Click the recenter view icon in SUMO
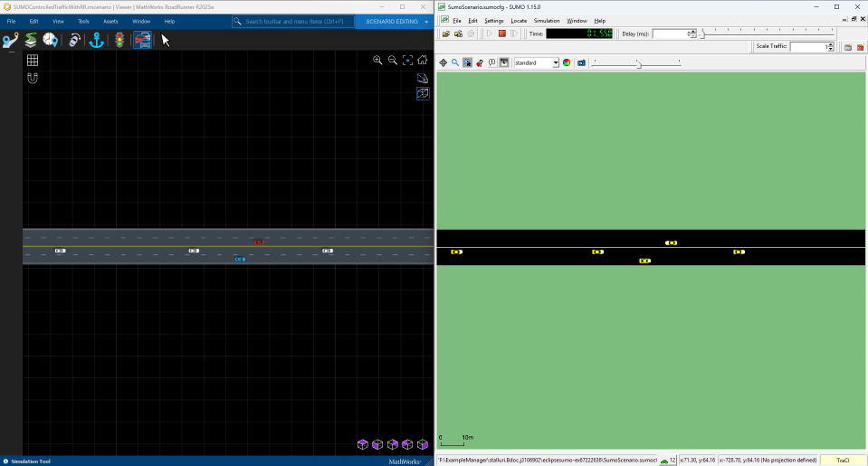This screenshot has height=466, width=868. (x=444, y=63)
